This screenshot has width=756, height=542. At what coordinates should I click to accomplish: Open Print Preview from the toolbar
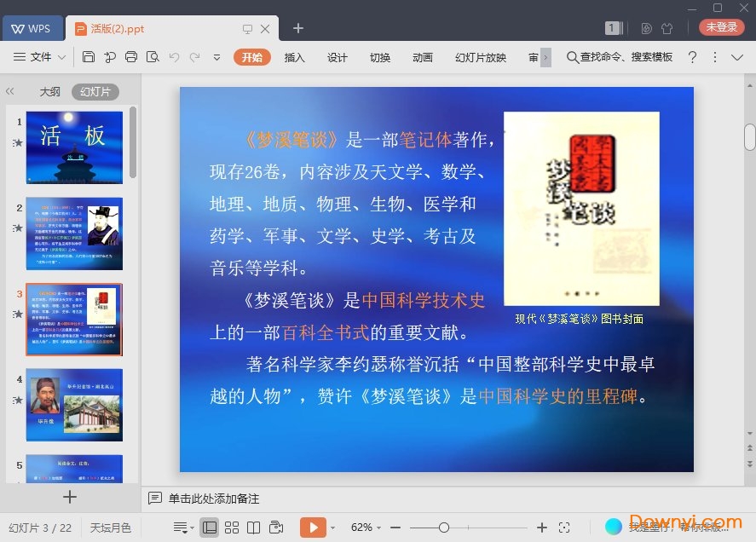[x=153, y=57]
